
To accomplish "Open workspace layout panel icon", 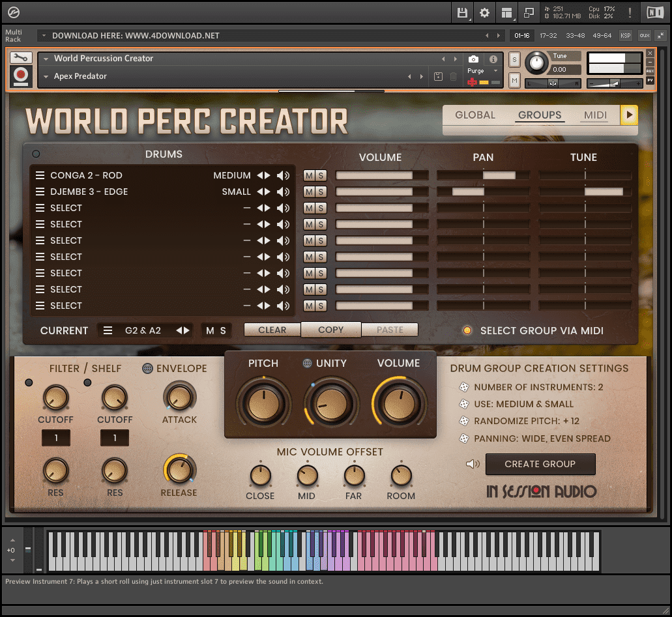I will point(506,13).
